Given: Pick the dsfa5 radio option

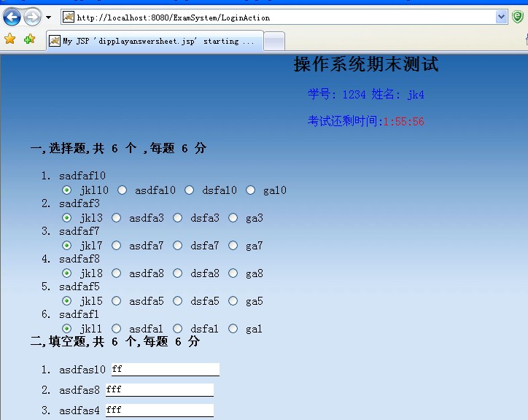Looking at the screenshot, I should [x=177, y=300].
